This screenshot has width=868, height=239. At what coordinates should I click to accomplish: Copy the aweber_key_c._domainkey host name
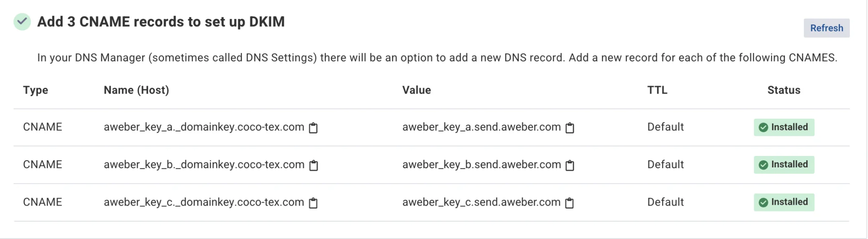[x=313, y=203]
